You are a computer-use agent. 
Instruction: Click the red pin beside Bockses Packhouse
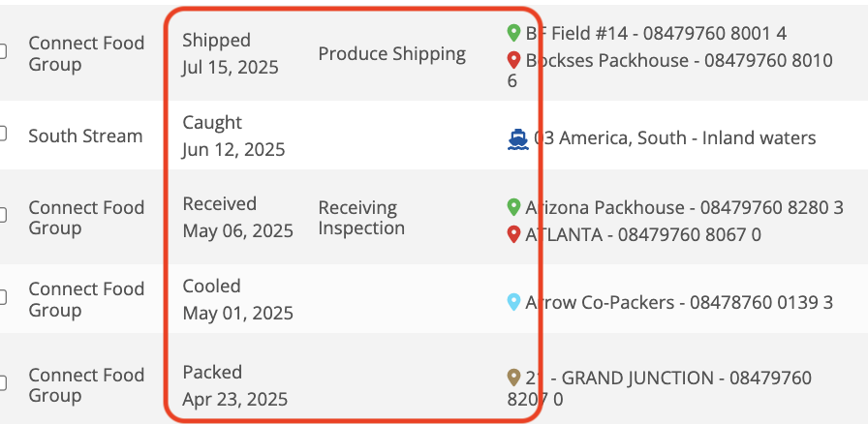tap(513, 60)
